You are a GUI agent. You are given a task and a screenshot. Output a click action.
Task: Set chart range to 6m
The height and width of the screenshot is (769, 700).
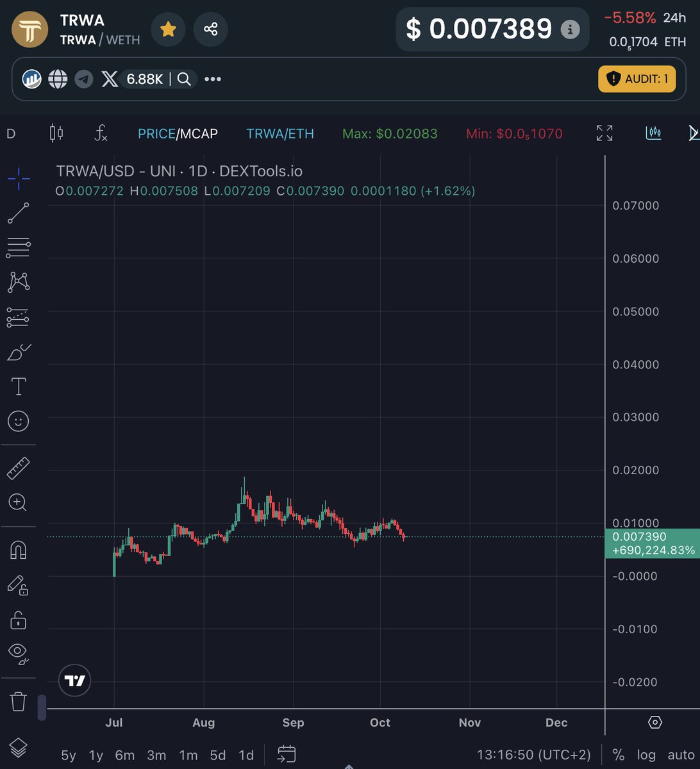click(124, 755)
